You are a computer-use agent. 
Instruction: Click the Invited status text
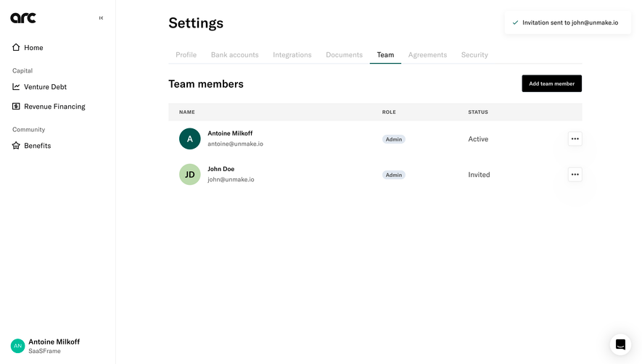[479, 175]
